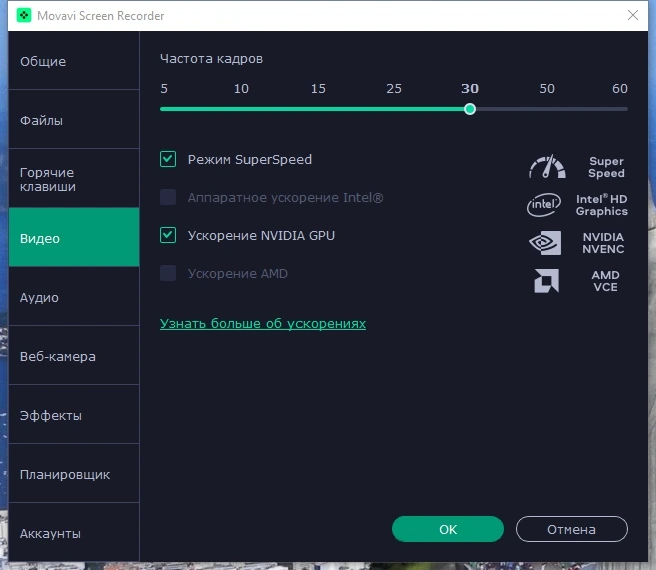Viewport: 656px width, 570px height.
Task: Open the Планировщик tab
Action: (x=74, y=474)
